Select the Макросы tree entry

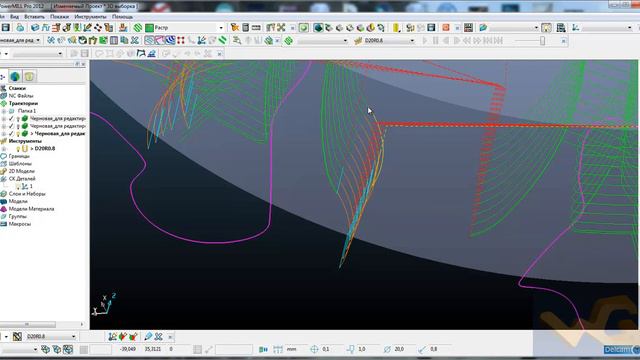20,224
